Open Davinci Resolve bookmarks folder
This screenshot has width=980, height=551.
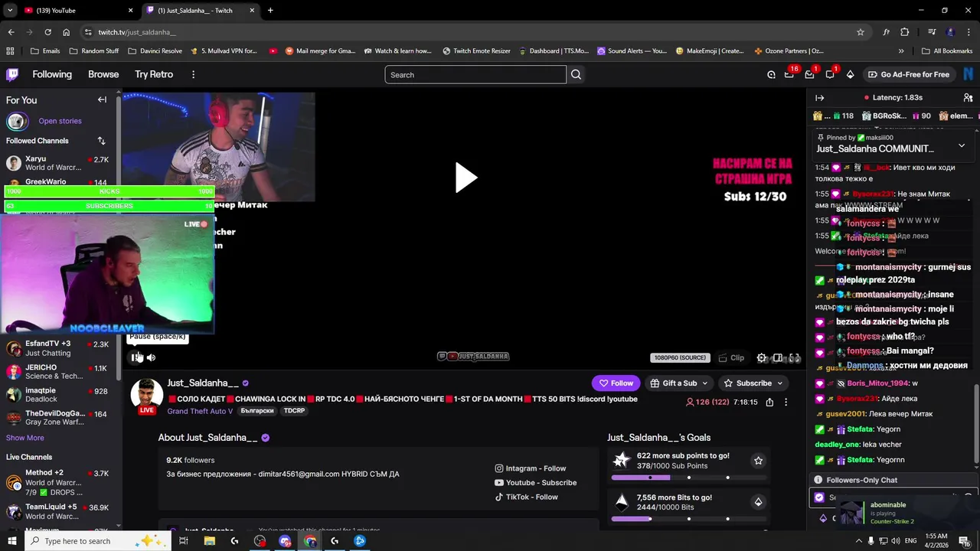[x=155, y=51]
